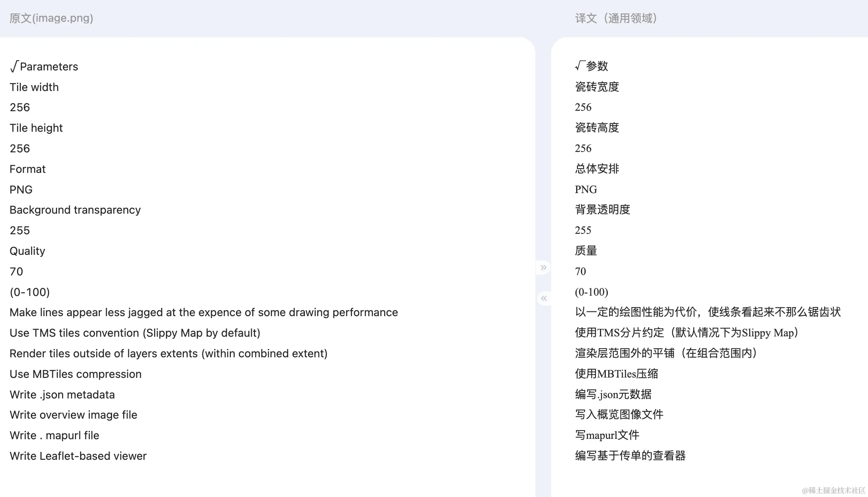The width and height of the screenshot is (868, 497).
Task: Click the Format line in source panel
Action: 27,169
